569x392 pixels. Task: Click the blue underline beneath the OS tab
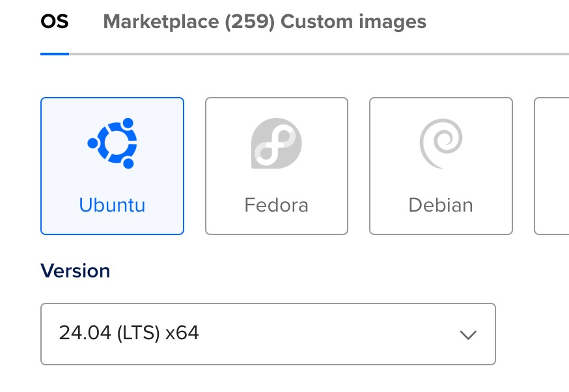tap(55, 53)
